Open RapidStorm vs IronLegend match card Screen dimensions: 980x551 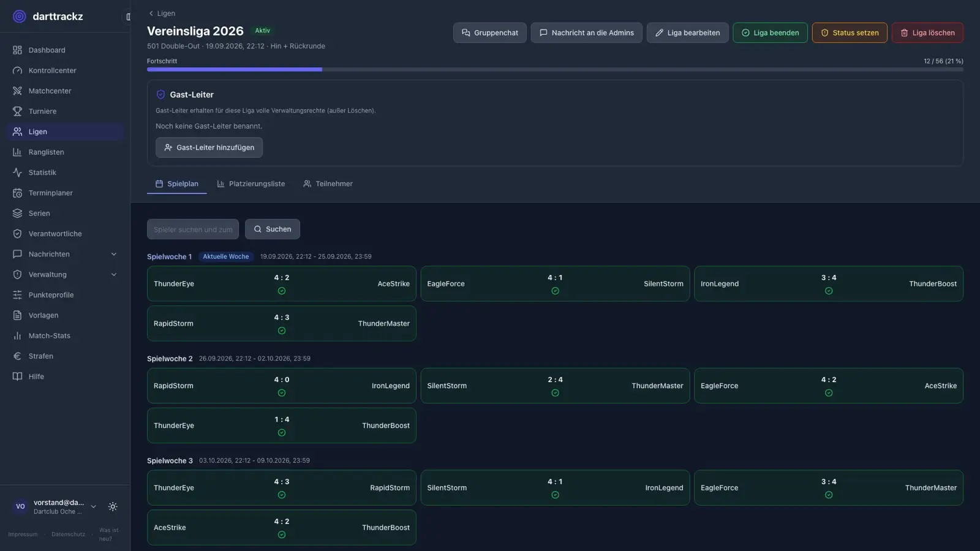click(x=282, y=386)
